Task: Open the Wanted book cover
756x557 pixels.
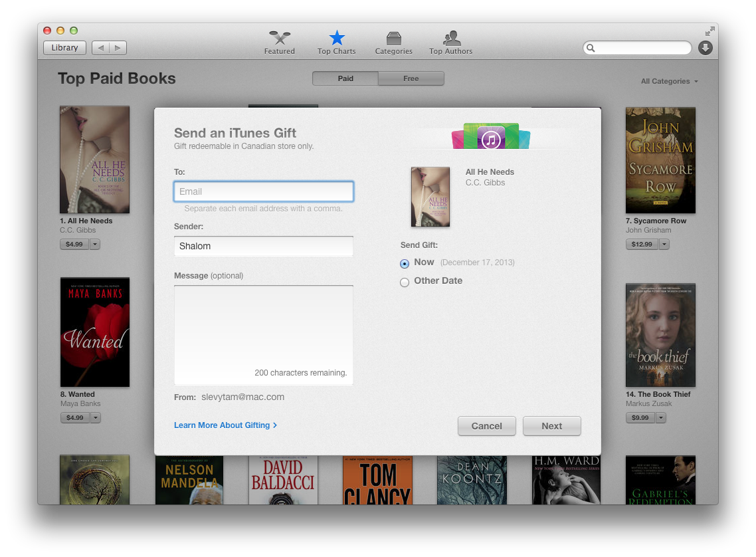Action: pyautogui.click(x=95, y=332)
